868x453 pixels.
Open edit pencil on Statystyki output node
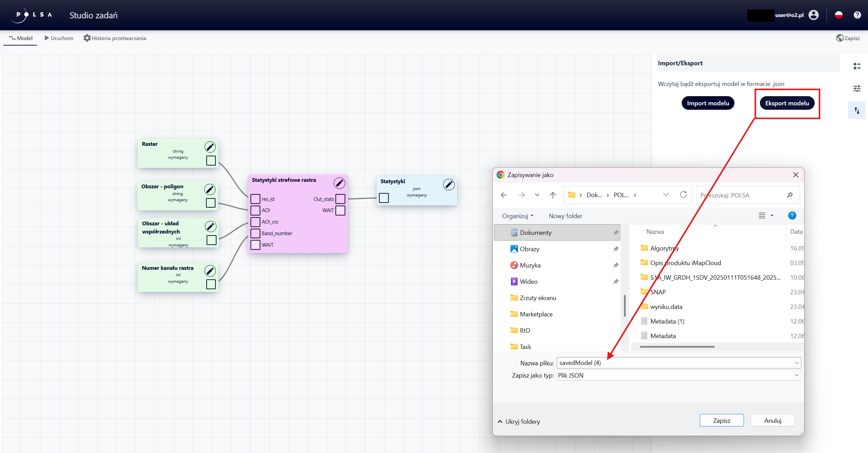pos(449,184)
